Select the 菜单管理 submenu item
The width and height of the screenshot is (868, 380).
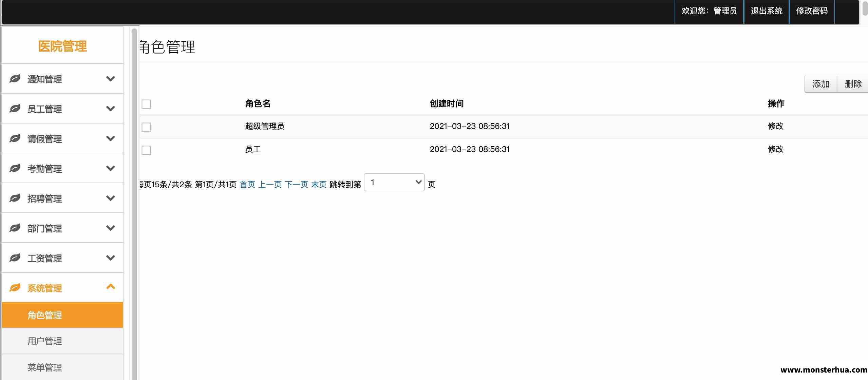tap(62, 367)
